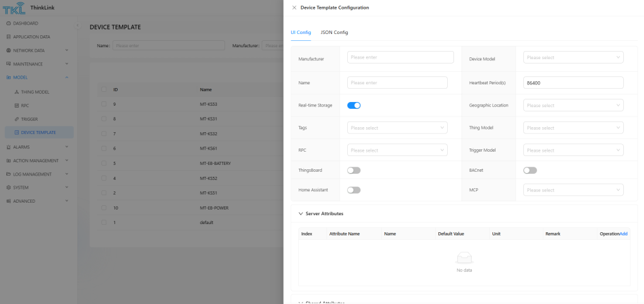This screenshot has width=644, height=304.
Task: Switch to the JSON Config tab
Action: pyautogui.click(x=334, y=32)
